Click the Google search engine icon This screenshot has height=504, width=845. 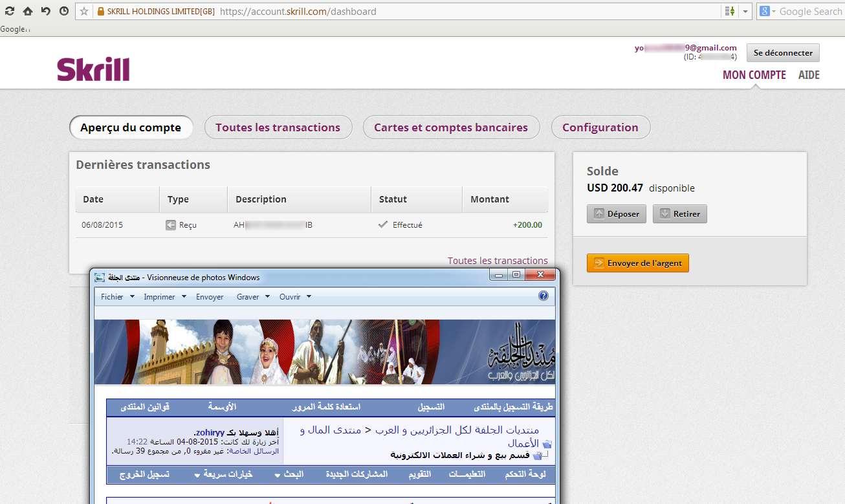765,11
